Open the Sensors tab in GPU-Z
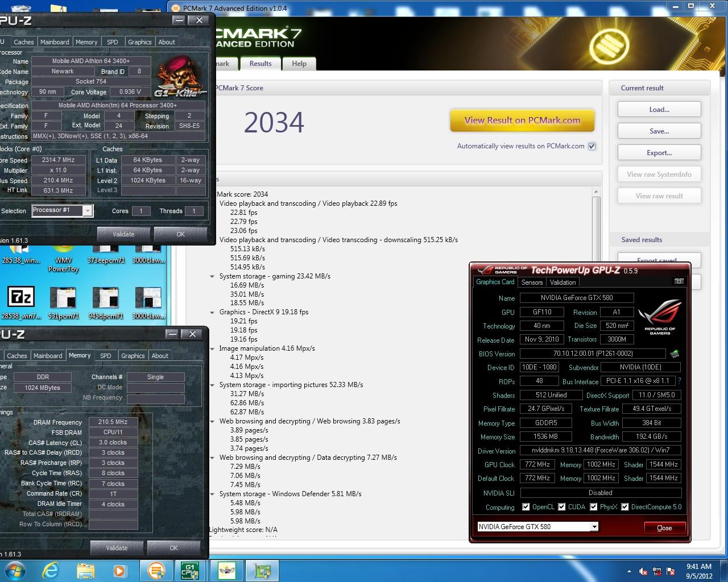This screenshot has height=582, width=728. (532, 282)
